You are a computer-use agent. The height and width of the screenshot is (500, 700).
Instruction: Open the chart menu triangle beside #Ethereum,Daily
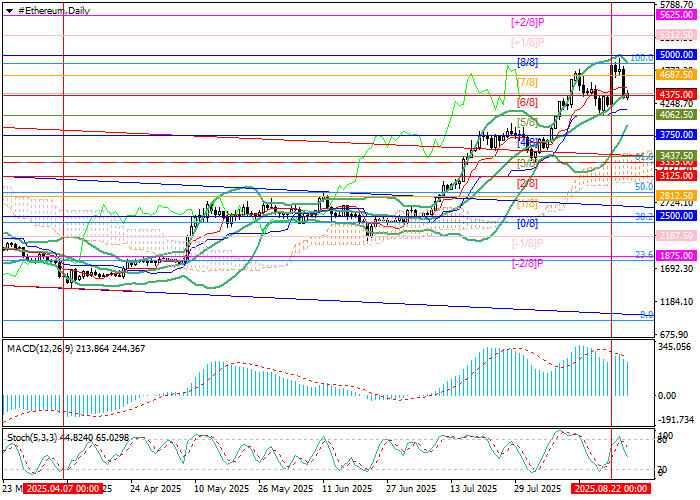(x=9, y=11)
